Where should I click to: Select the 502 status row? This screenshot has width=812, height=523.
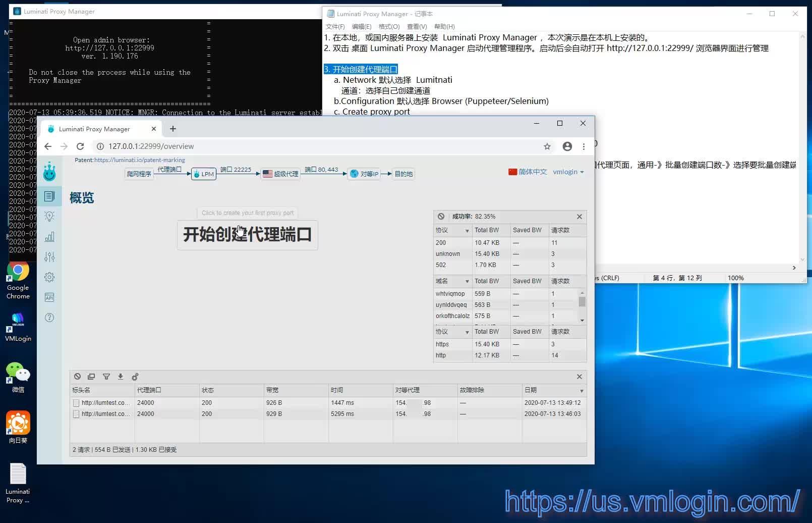[510, 265]
